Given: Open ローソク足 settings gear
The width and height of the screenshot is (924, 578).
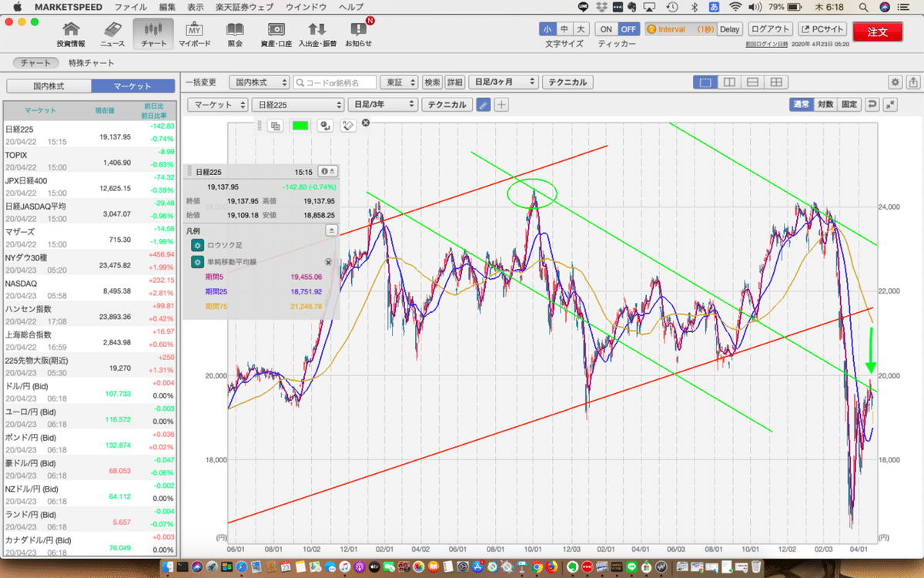Looking at the screenshot, I should 197,245.
